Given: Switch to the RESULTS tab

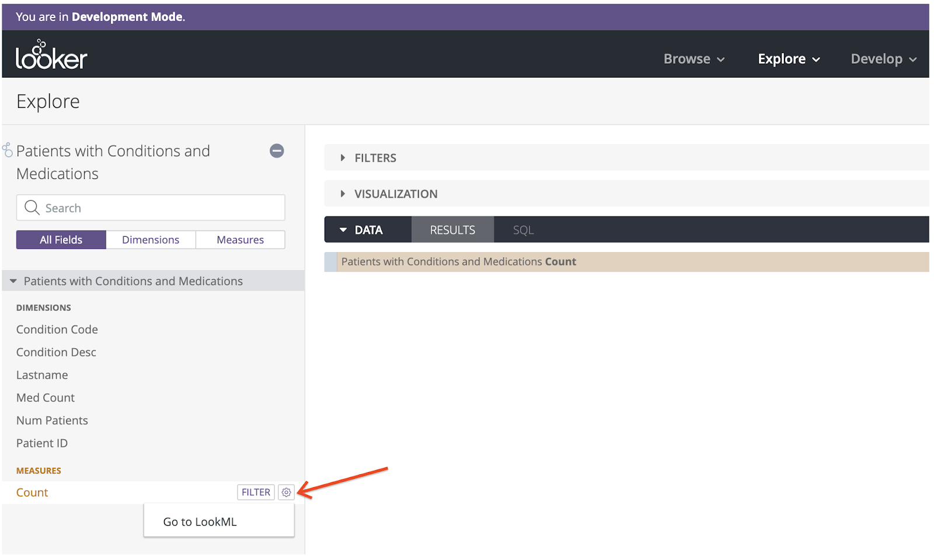Looking at the screenshot, I should [452, 230].
